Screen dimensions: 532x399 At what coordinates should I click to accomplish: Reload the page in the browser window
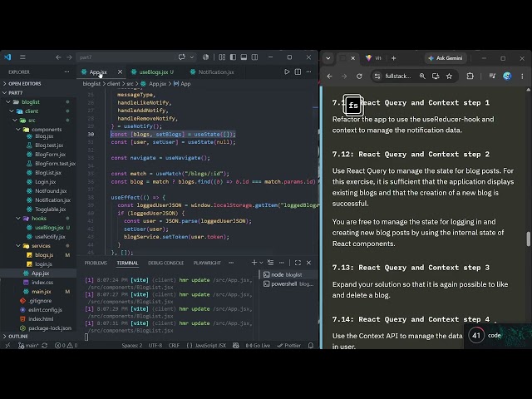coord(359,76)
